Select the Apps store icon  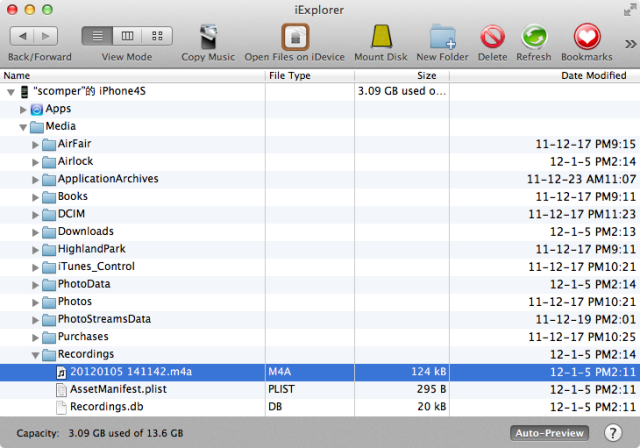point(37,109)
